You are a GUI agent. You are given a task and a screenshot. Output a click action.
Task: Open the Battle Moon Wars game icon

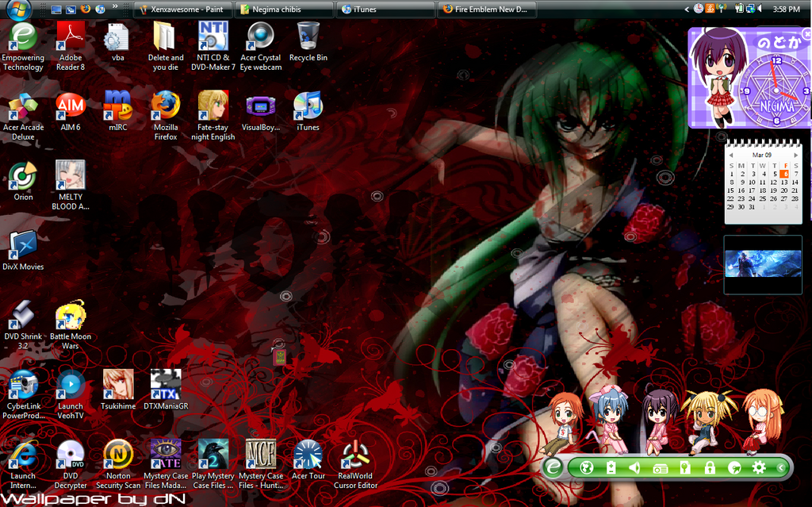pyautogui.click(x=71, y=316)
